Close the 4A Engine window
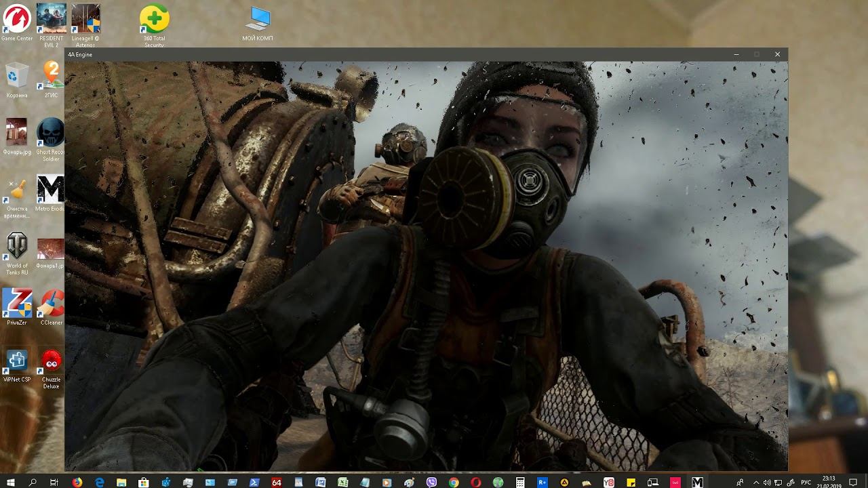The width and height of the screenshot is (868, 488). click(x=777, y=54)
